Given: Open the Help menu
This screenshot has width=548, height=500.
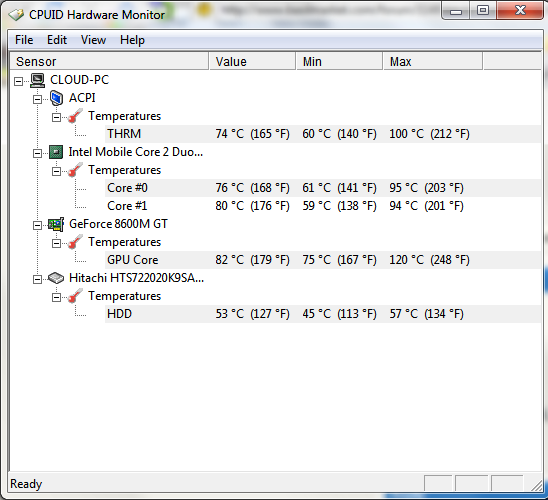Looking at the screenshot, I should pos(132,40).
